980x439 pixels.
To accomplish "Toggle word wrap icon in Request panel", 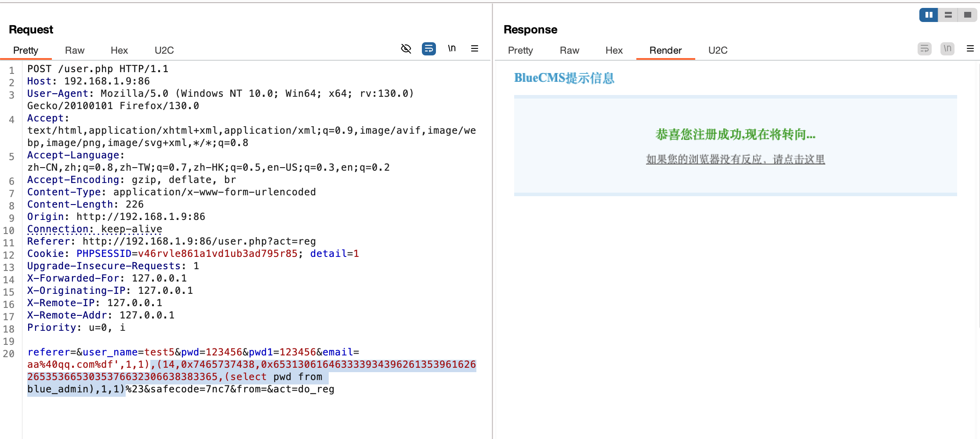I will click(x=429, y=49).
